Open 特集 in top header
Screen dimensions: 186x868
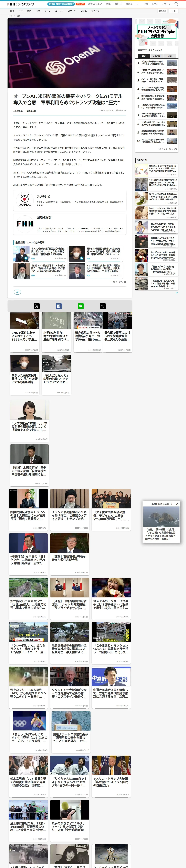108,4
